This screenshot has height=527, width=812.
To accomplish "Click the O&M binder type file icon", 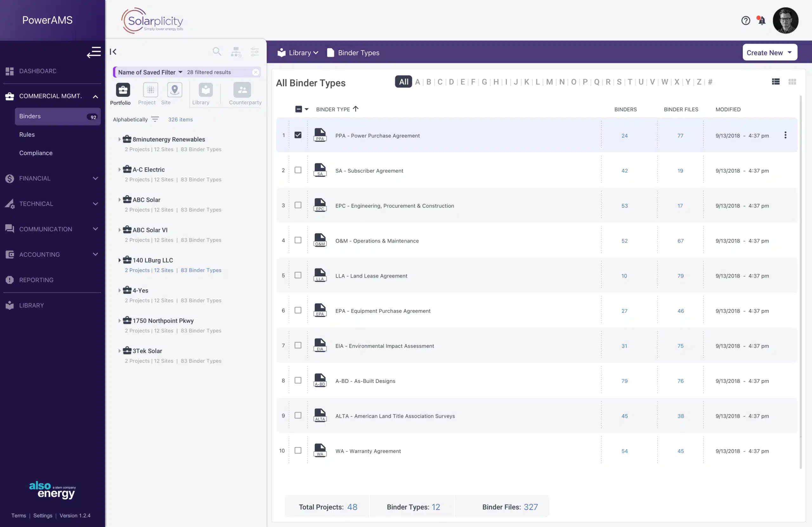I will click(x=320, y=240).
